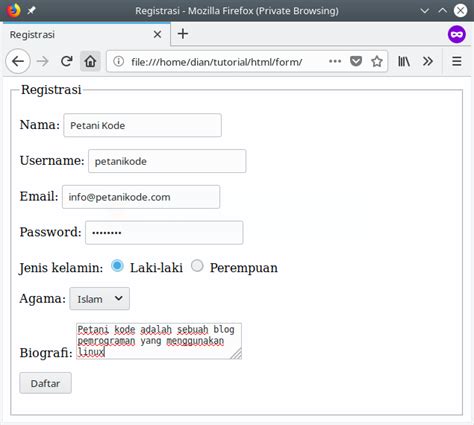Expand more toolbar tools chevrons
474x425 pixels.
click(428, 61)
